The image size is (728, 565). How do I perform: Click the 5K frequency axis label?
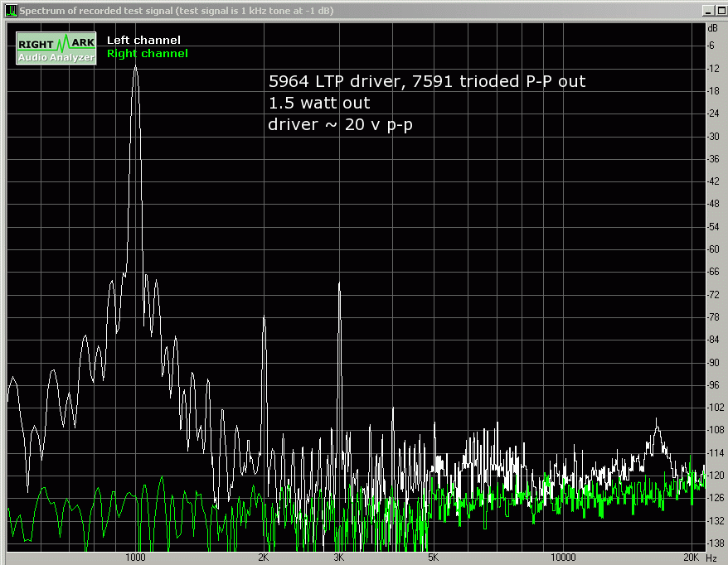click(433, 558)
